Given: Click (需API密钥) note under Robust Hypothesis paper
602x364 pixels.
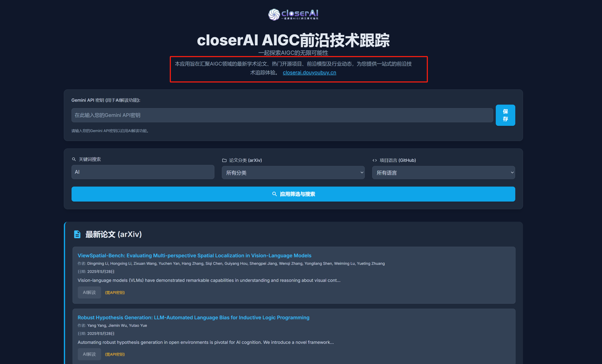Looking at the screenshot, I should pos(115,354).
